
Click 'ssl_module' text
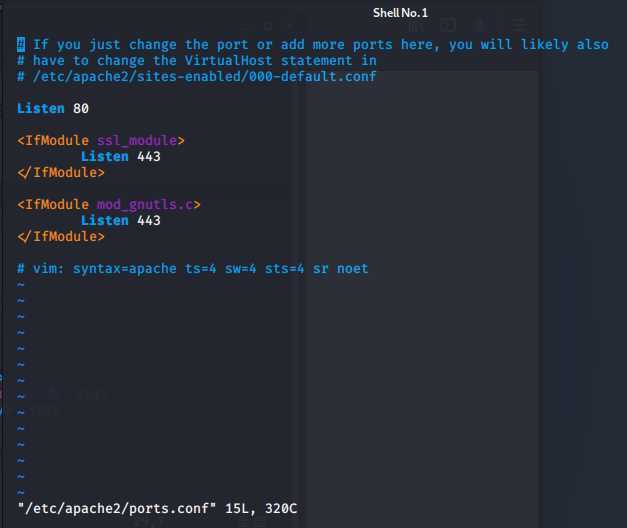click(x=137, y=140)
